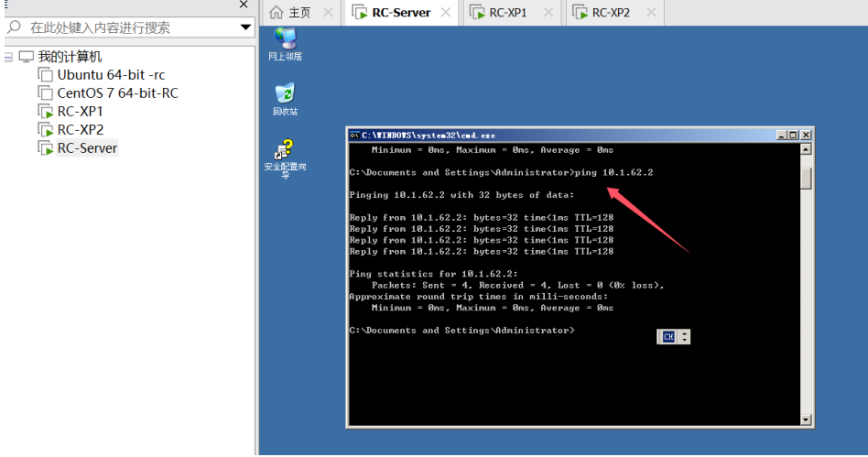Maximize the cmd.exe window
This screenshot has height=457, width=868.
(x=793, y=136)
